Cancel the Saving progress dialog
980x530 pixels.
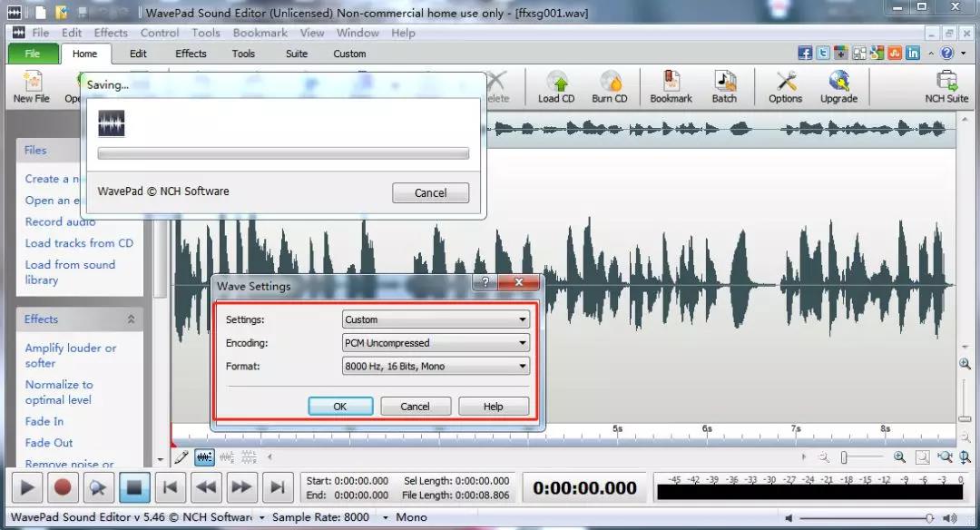[x=431, y=193]
